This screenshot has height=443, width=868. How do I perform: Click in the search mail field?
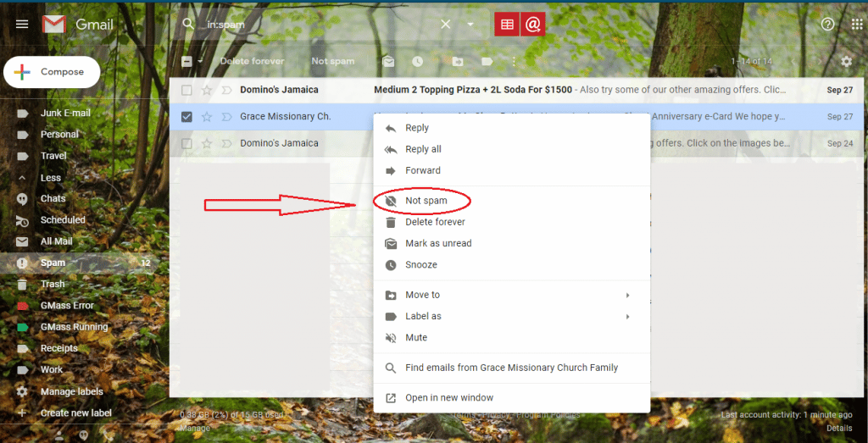click(322, 25)
